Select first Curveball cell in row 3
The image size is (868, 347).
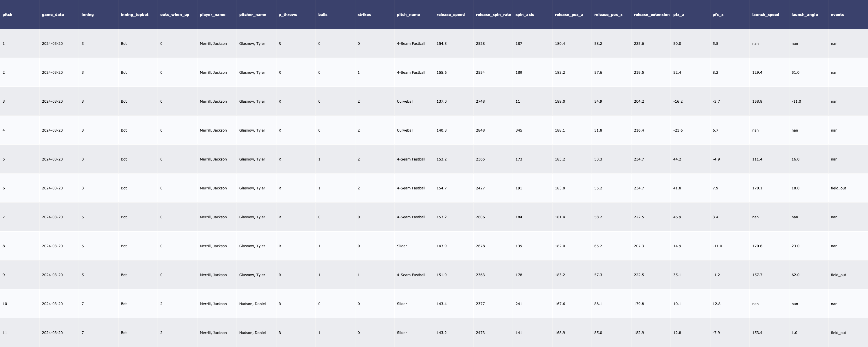[x=405, y=101]
